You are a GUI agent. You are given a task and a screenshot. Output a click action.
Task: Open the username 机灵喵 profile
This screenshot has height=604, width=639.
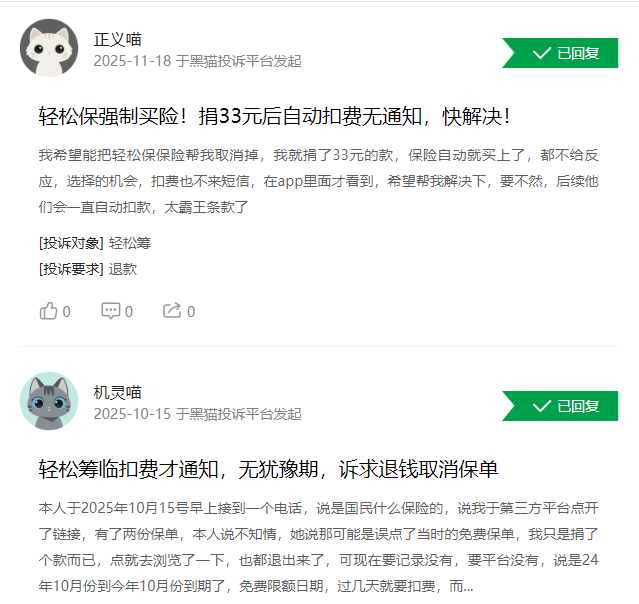[x=117, y=392]
